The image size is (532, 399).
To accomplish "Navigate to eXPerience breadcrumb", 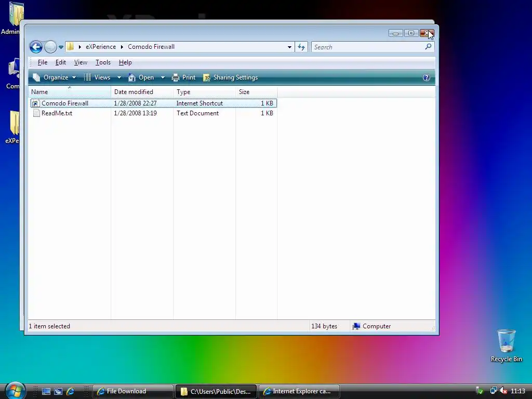I will pos(101,47).
